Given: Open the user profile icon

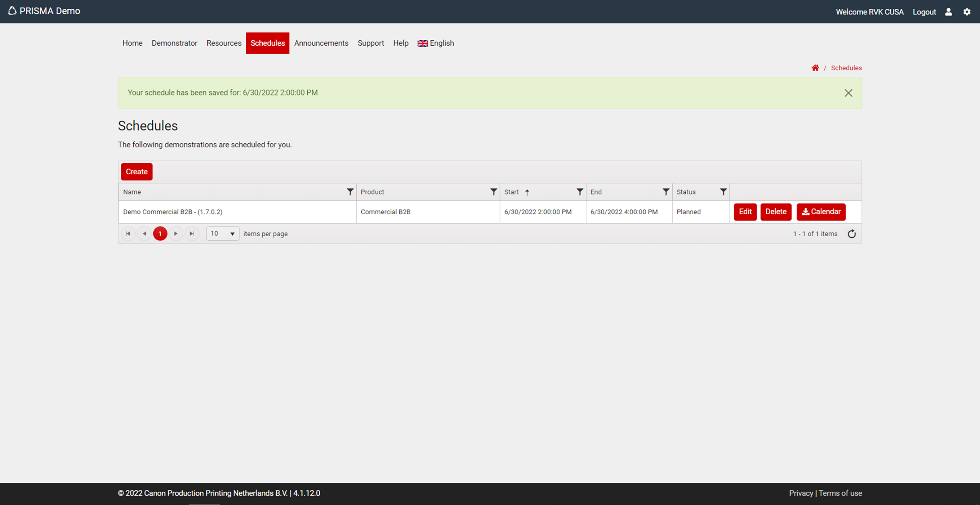Looking at the screenshot, I should (948, 12).
